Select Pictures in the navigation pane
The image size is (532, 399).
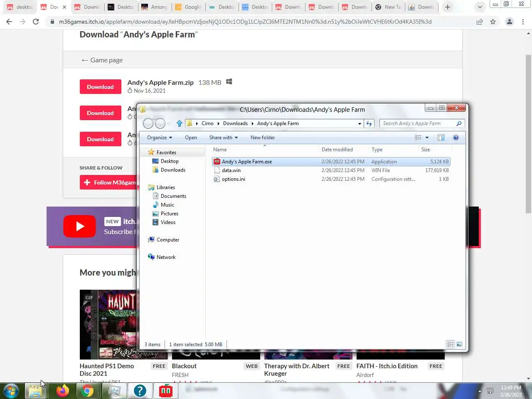click(x=170, y=214)
